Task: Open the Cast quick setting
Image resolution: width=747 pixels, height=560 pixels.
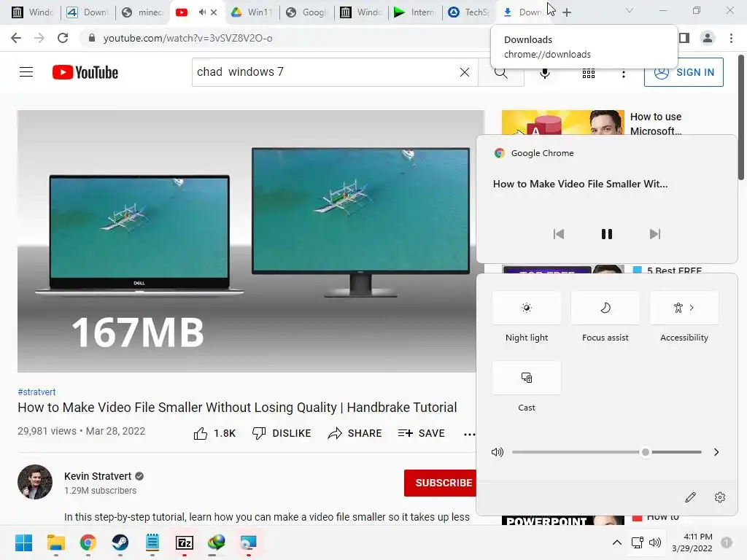Action: point(527,378)
